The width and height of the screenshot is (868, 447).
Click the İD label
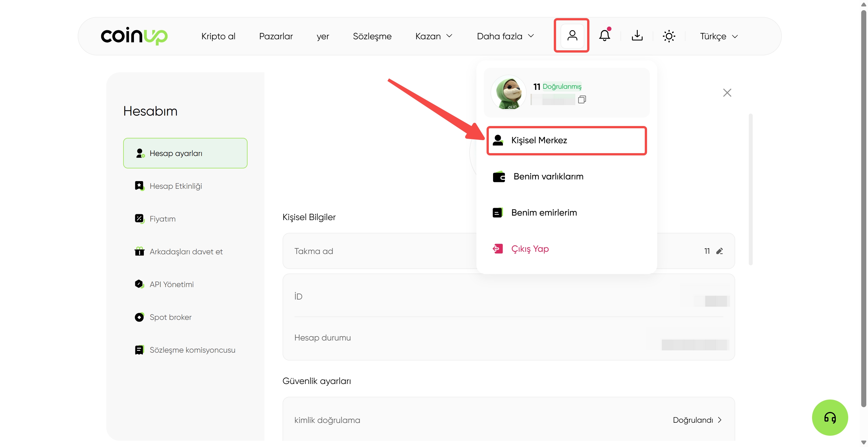tap(298, 296)
